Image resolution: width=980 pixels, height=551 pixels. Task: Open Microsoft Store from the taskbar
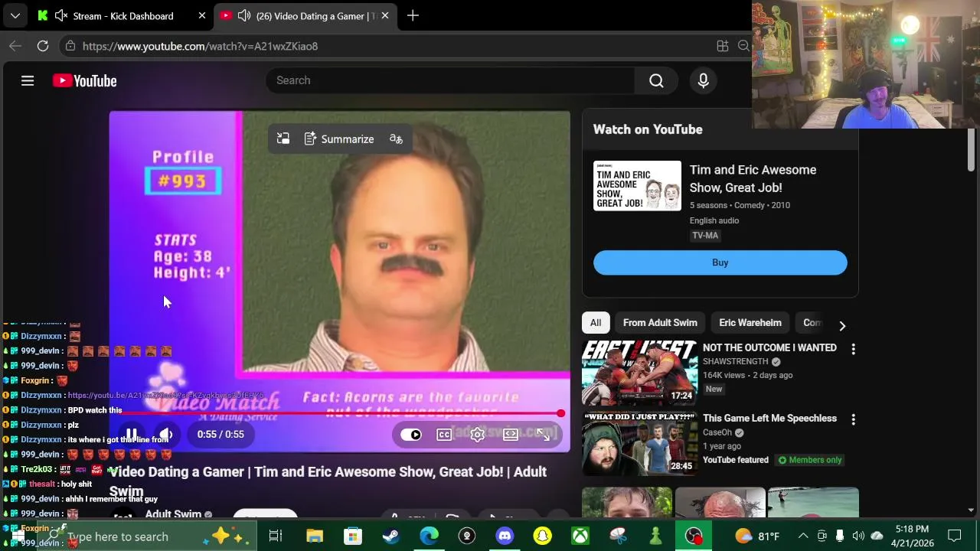click(353, 536)
